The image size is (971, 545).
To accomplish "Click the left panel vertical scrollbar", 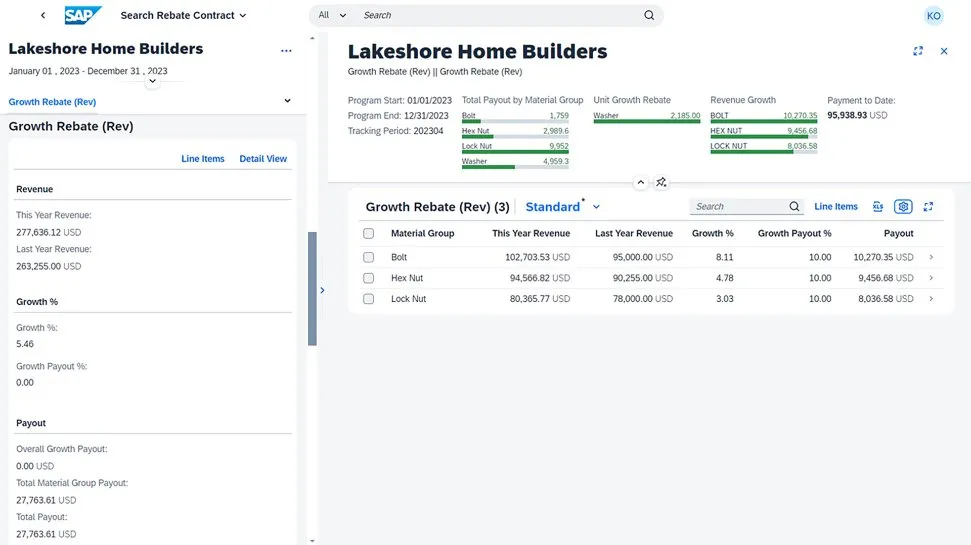I will pos(312,289).
